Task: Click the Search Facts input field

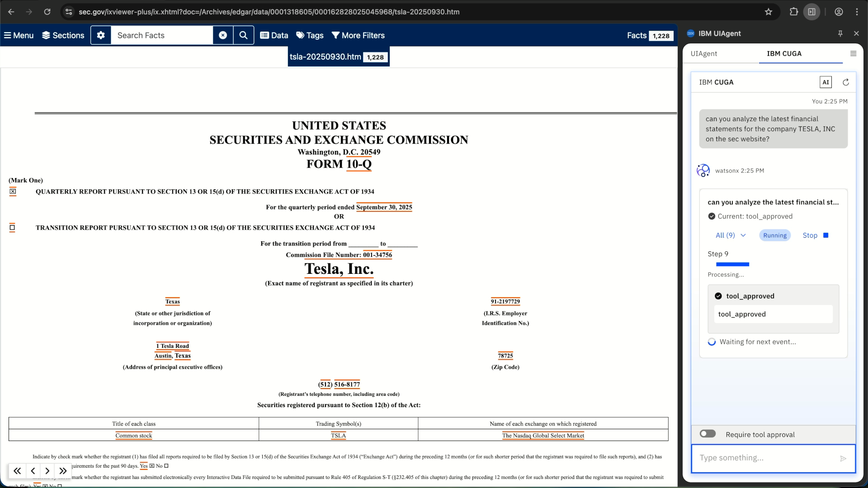Action: tap(162, 35)
